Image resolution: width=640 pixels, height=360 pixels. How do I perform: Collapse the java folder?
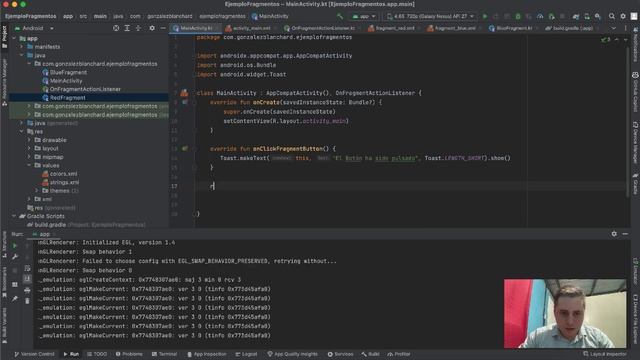22,55
